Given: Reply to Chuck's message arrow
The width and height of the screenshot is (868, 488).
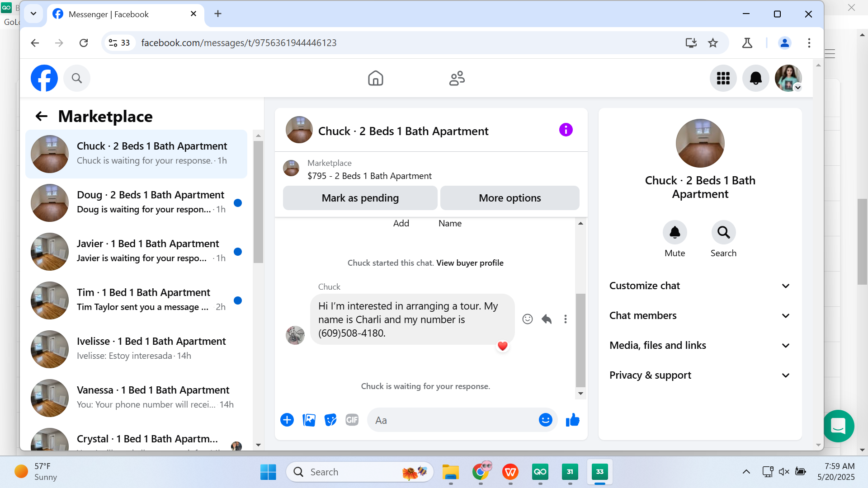Looking at the screenshot, I should click(547, 319).
